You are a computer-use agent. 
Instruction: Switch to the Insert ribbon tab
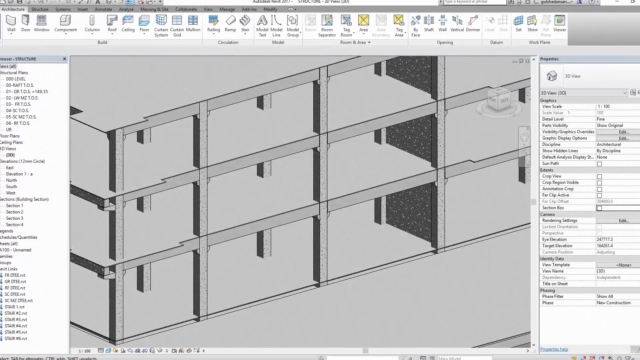(82, 9)
